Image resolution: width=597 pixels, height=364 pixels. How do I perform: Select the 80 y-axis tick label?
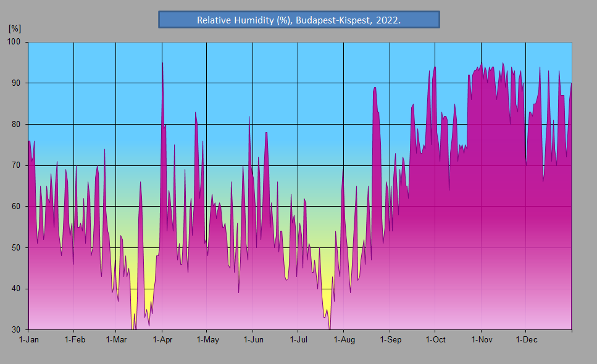tap(16, 124)
